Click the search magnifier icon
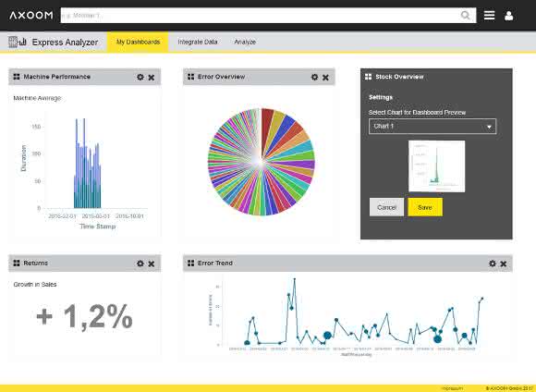536x392 pixels. [x=465, y=16]
